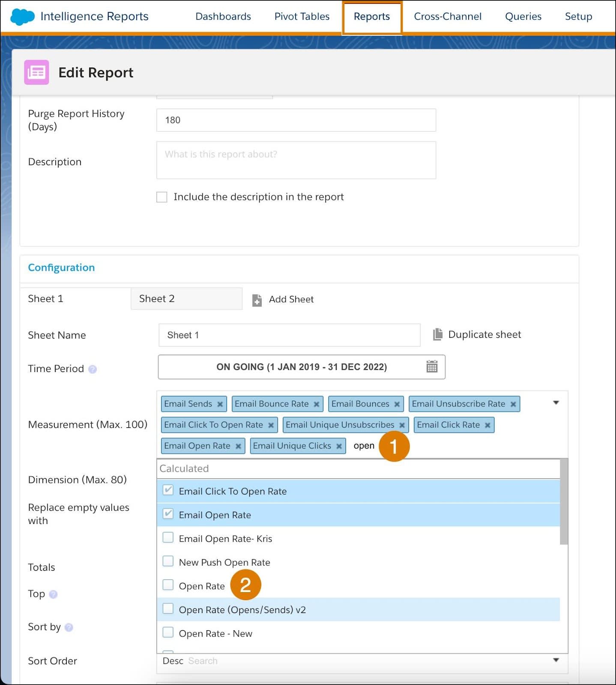Remove the Email Bounce Rate tag
The image size is (616, 685).
pyautogui.click(x=317, y=404)
